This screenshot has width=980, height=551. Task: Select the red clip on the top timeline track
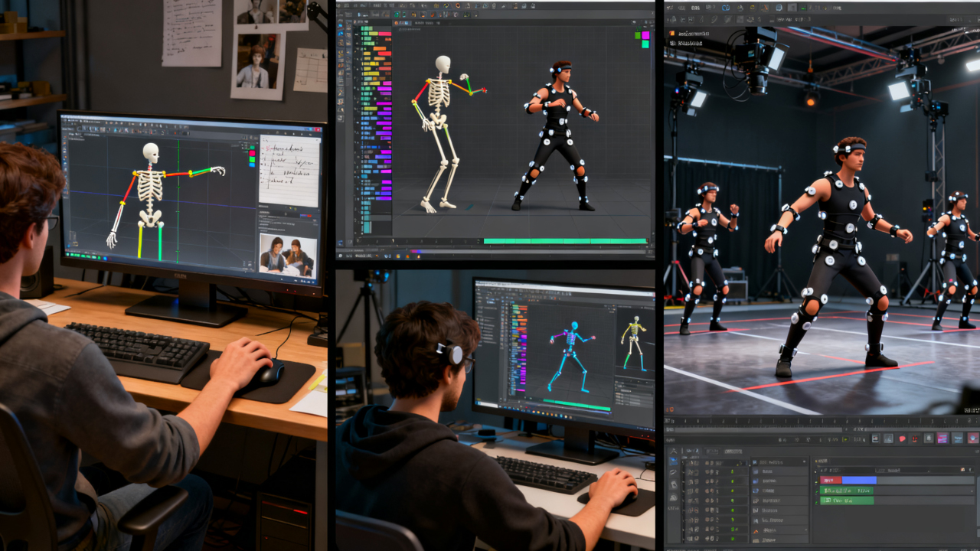831,481
